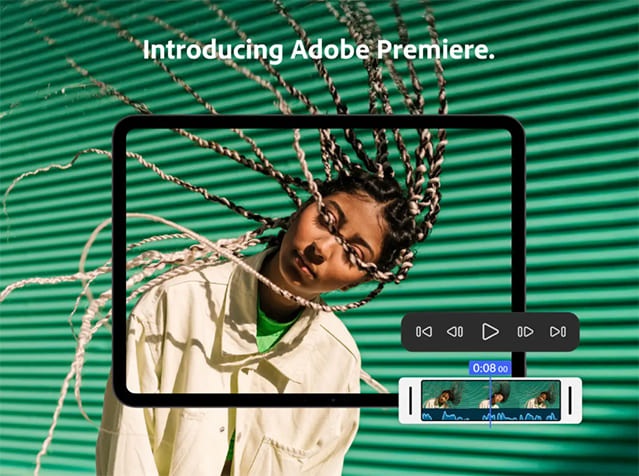Click the right trim handle of the clip
The width and height of the screenshot is (639, 476).
tap(570, 400)
